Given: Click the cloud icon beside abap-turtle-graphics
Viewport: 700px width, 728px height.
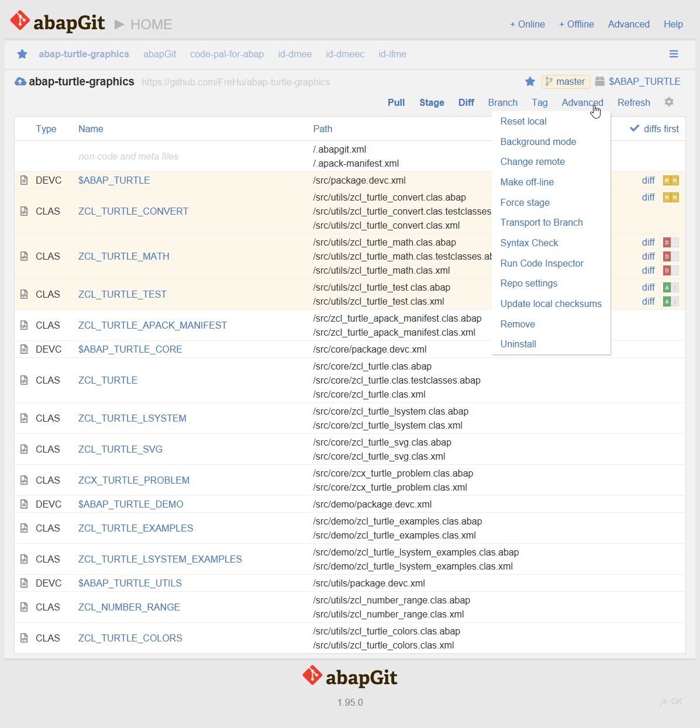Looking at the screenshot, I should click(20, 81).
